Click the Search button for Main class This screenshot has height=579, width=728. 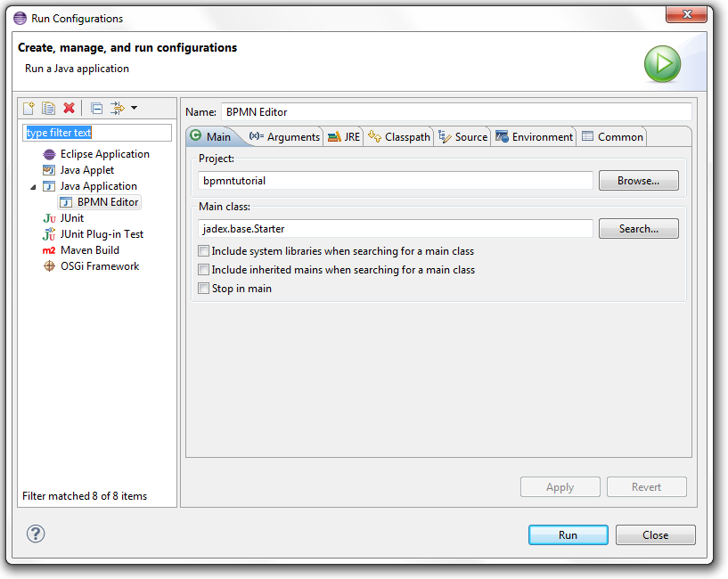point(638,229)
